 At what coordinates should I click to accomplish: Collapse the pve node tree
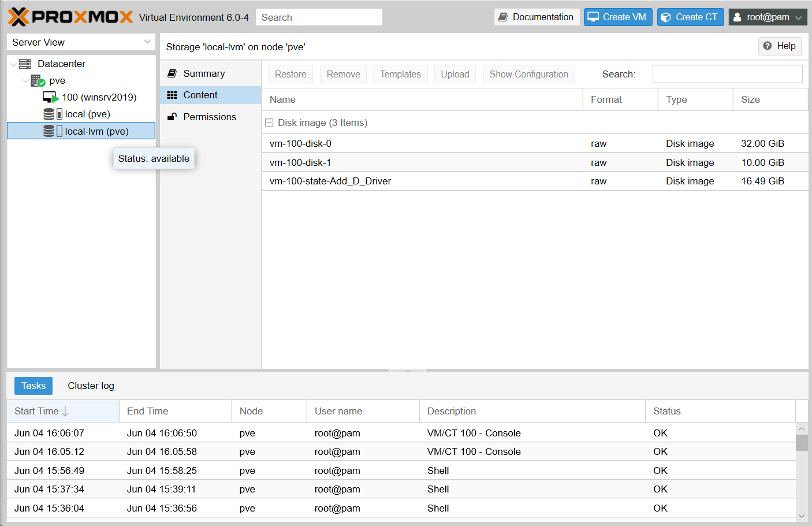25,81
